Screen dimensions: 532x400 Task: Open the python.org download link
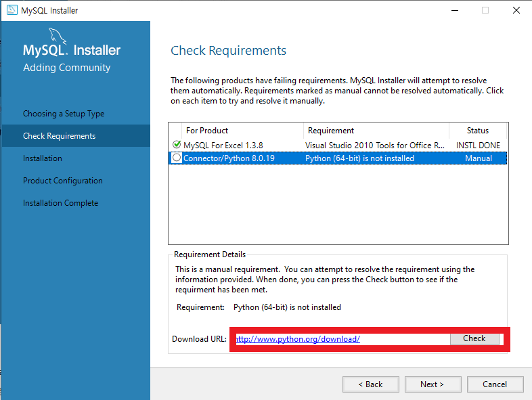[298, 339]
